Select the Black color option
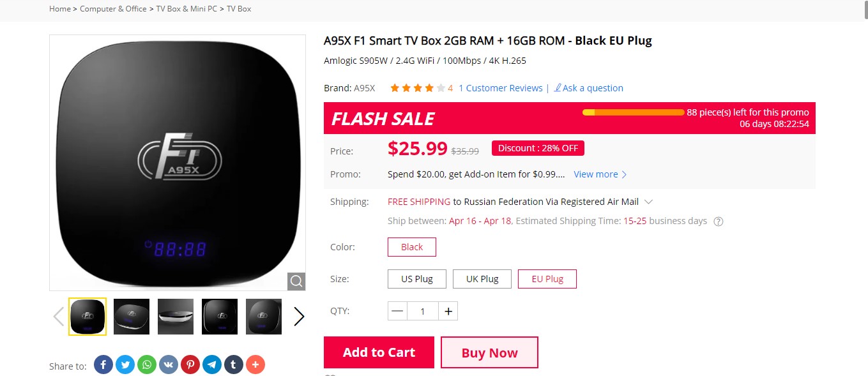This screenshot has width=868, height=376. [x=412, y=247]
